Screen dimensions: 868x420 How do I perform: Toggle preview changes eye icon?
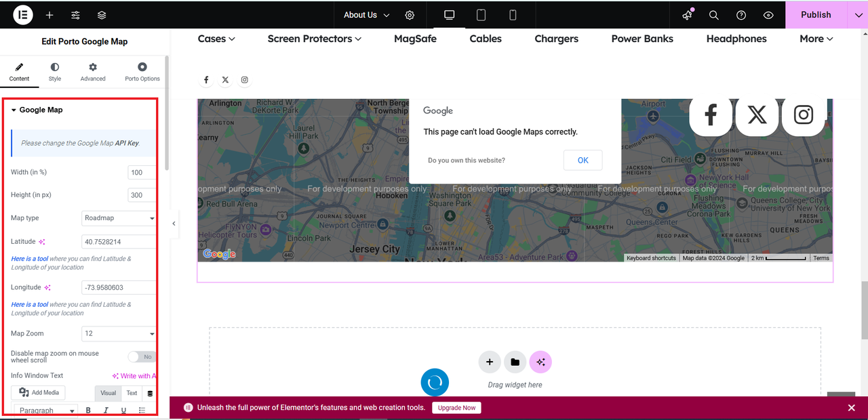[x=768, y=15]
